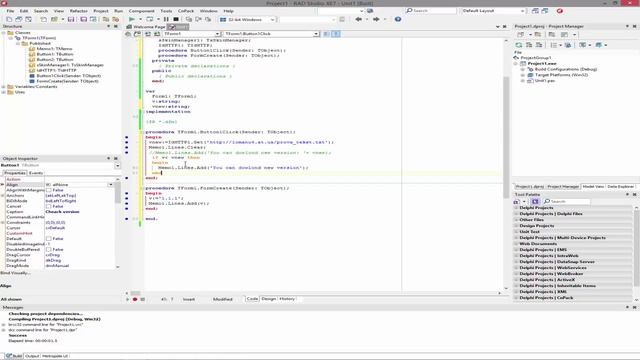The image size is (640, 360).
Task: Click the Stop program black square
Action: [x=176, y=19]
